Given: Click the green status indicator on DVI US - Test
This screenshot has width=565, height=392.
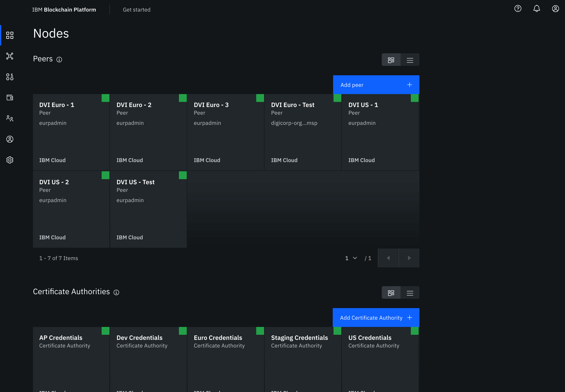Looking at the screenshot, I should click(x=183, y=175).
